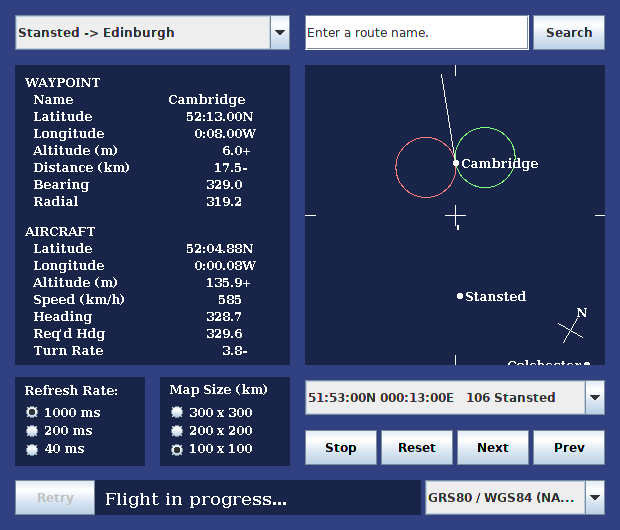Click the Stop button
This screenshot has width=620, height=530.
[341, 447]
